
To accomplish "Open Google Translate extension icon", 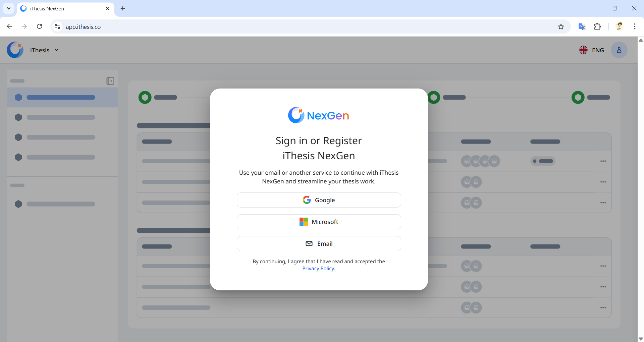I will coord(582,26).
